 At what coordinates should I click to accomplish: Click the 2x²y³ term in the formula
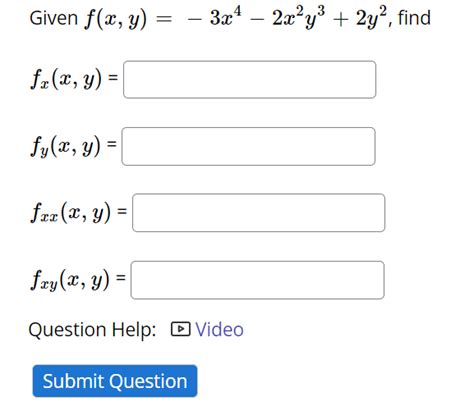299,18
